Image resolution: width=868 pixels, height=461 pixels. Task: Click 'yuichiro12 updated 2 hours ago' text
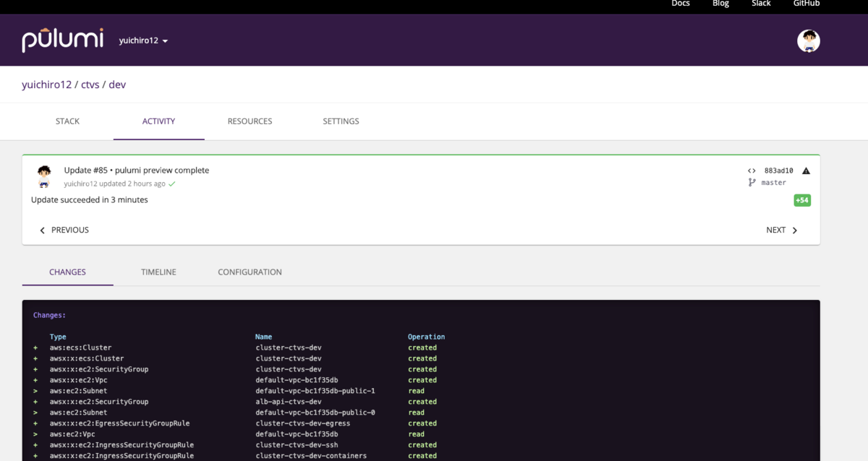[x=114, y=184]
